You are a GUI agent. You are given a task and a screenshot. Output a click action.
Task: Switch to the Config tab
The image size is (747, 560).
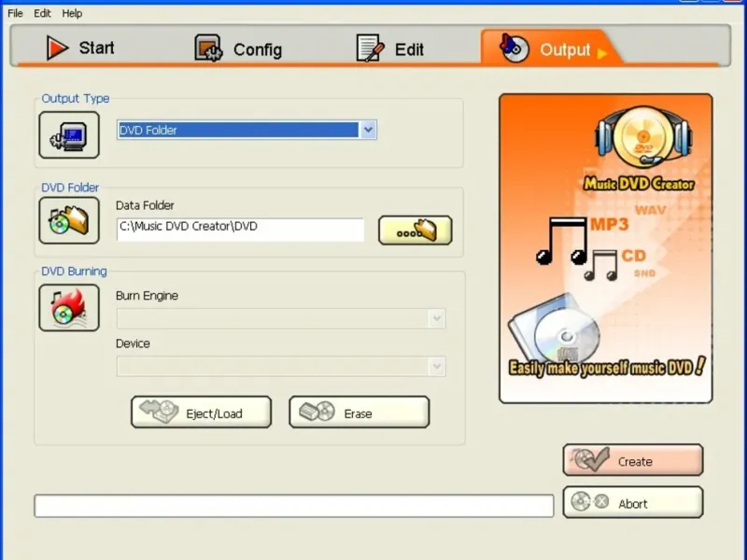pyautogui.click(x=238, y=49)
